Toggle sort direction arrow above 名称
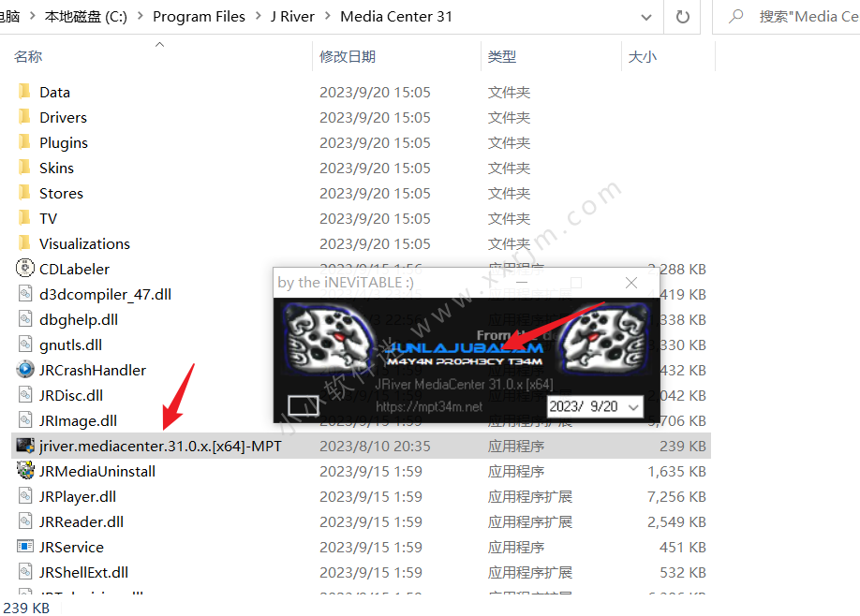 pos(159,44)
